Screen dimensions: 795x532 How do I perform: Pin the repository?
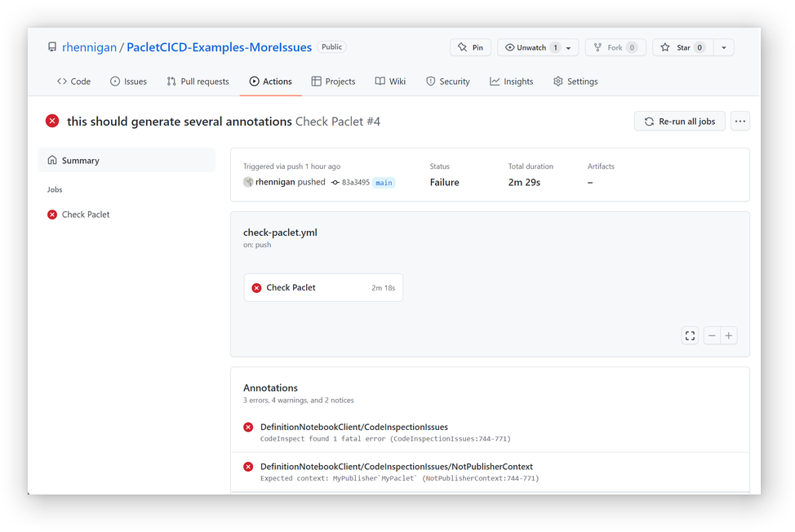coord(470,48)
